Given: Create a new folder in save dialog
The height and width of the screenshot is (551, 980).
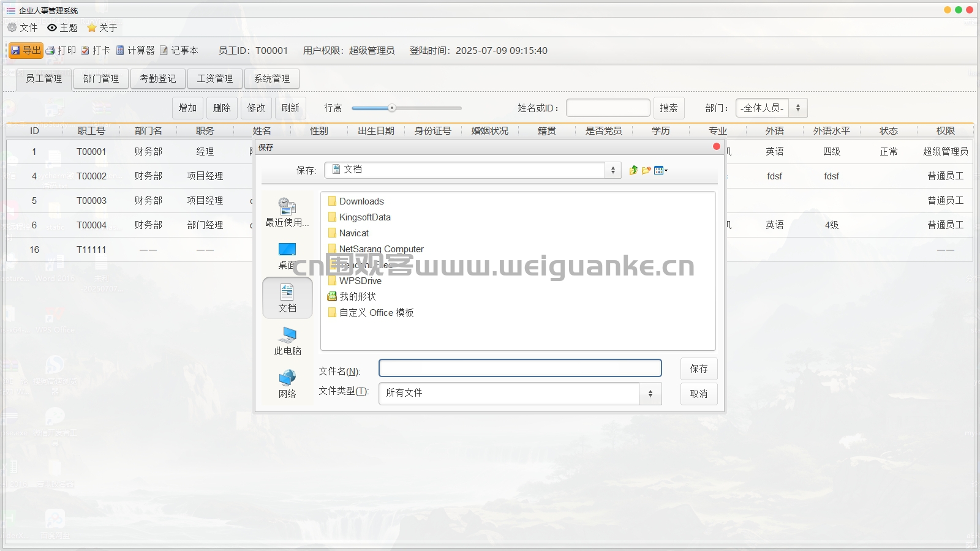Looking at the screenshot, I should coord(646,170).
